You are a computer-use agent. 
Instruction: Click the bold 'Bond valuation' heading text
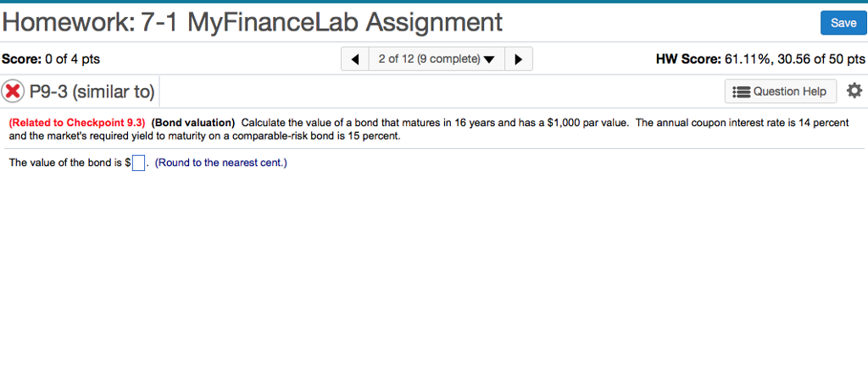point(193,123)
